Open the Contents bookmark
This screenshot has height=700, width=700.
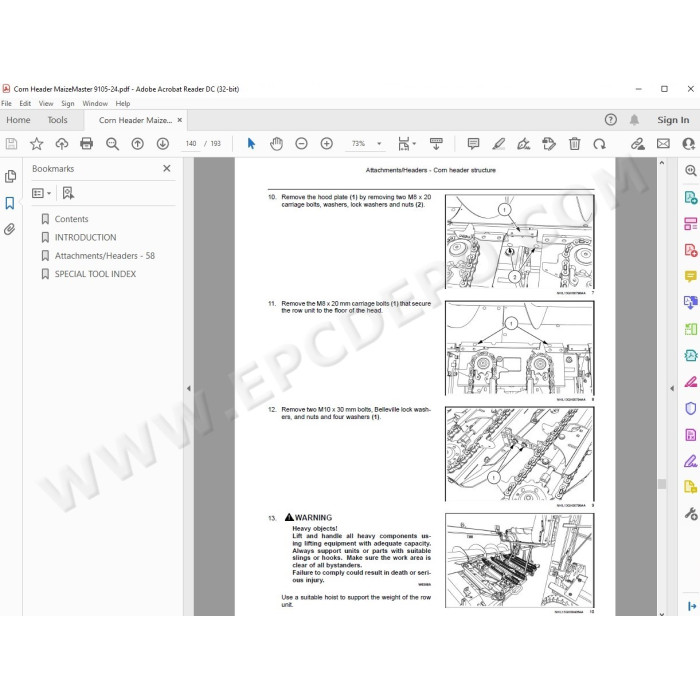71,219
